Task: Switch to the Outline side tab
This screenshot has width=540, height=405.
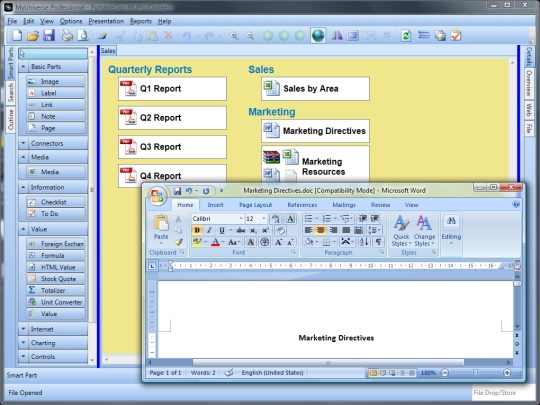Action: click(11, 120)
